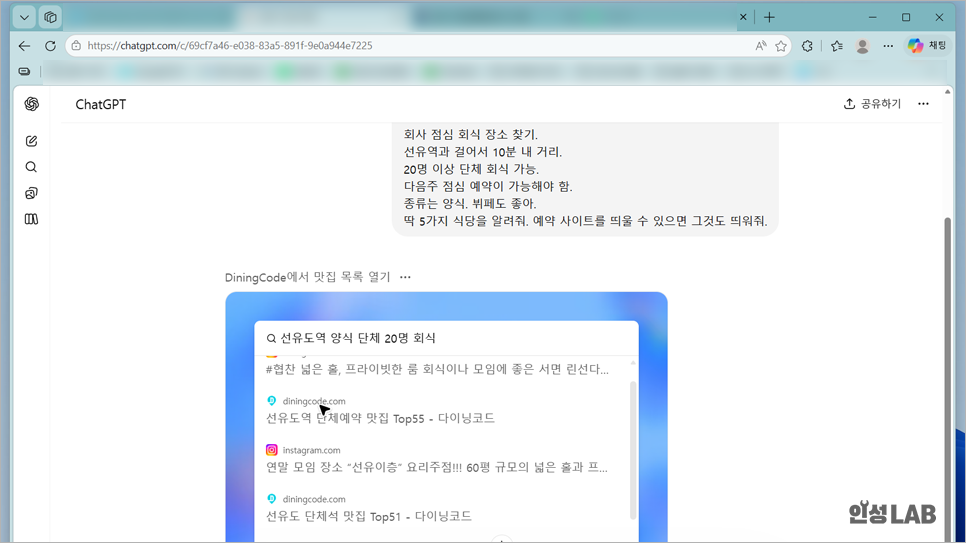Viewport: 966px width, 543px height.
Task: Toggle read aloud icon in the address bar
Action: pos(761,46)
